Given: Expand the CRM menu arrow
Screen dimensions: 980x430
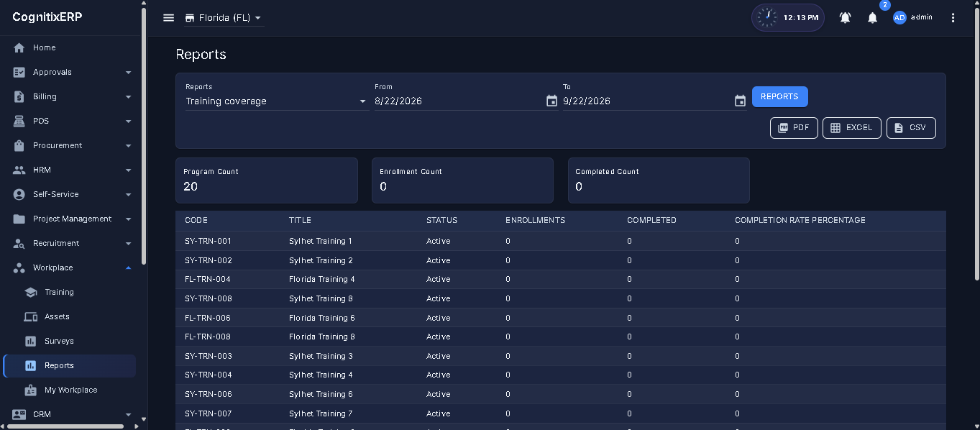Looking at the screenshot, I should pyautogui.click(x=128, y=415).
